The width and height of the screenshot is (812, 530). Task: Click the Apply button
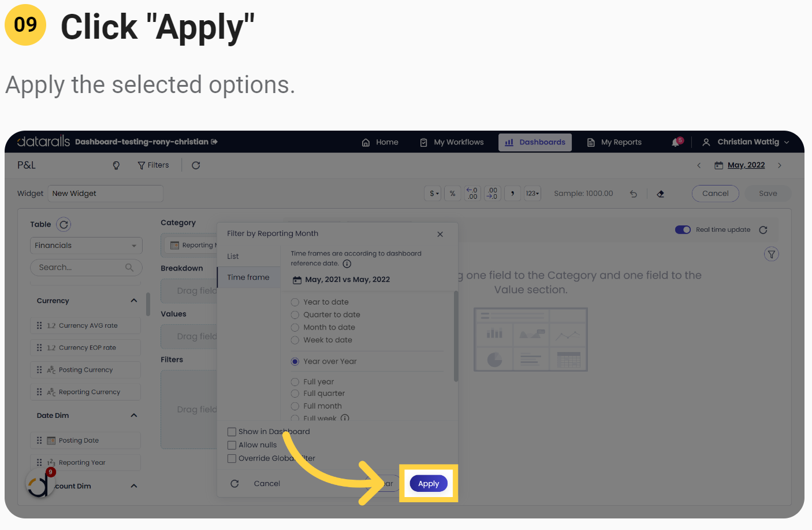429,484
